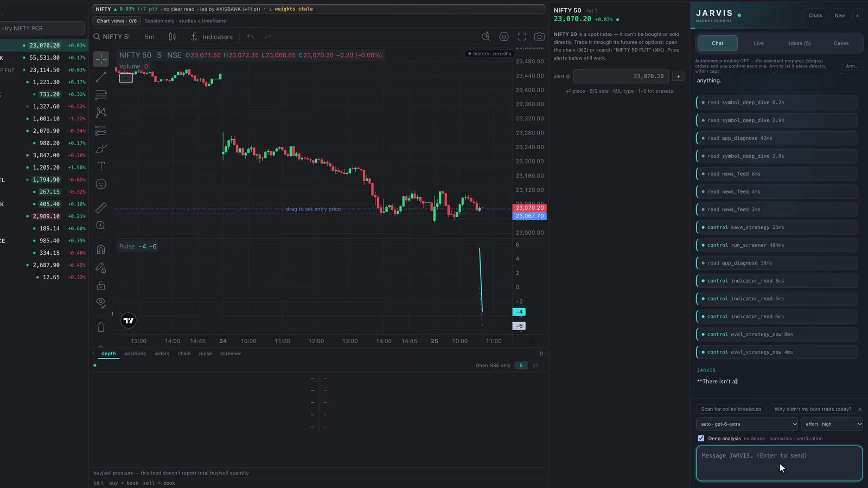
Task: Select the Chat tab in JARVIS
Action: (718, 43)
